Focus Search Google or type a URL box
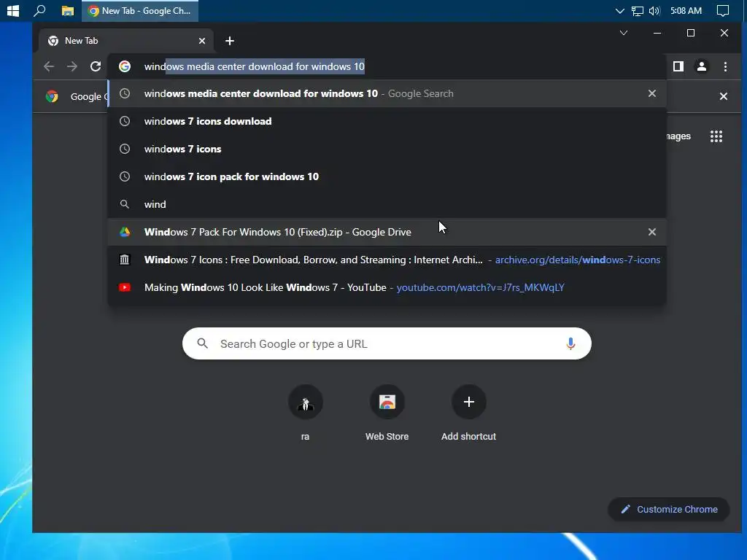The width and height of the screenshot is (747, 560). (387, 343)
